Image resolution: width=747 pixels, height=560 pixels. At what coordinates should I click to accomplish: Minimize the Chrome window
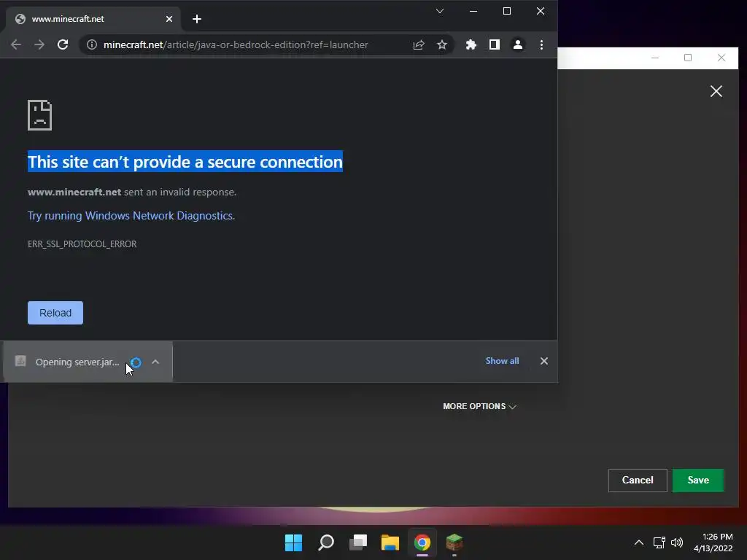tap(473, 11)
